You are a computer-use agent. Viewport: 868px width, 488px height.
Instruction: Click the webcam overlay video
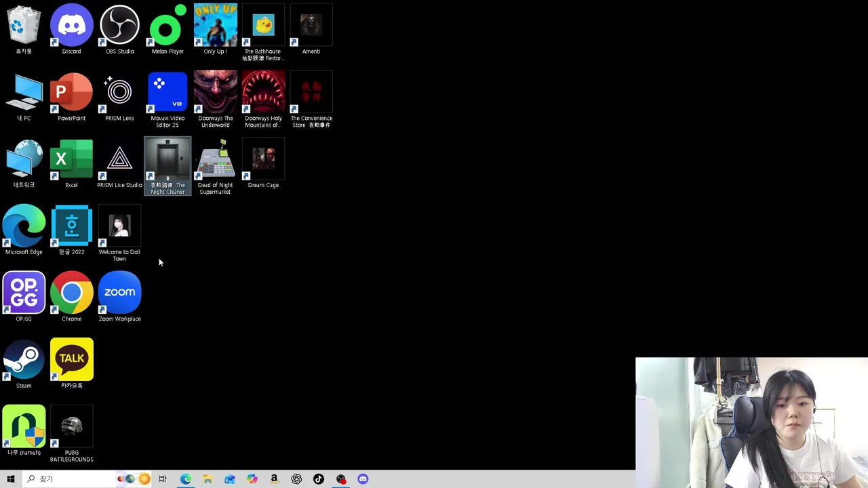click(x=751, y=422)
